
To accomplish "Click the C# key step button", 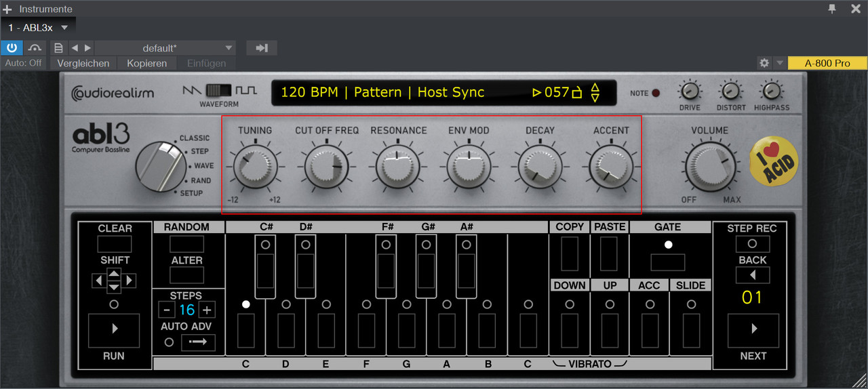I will [x=265, y=267].
